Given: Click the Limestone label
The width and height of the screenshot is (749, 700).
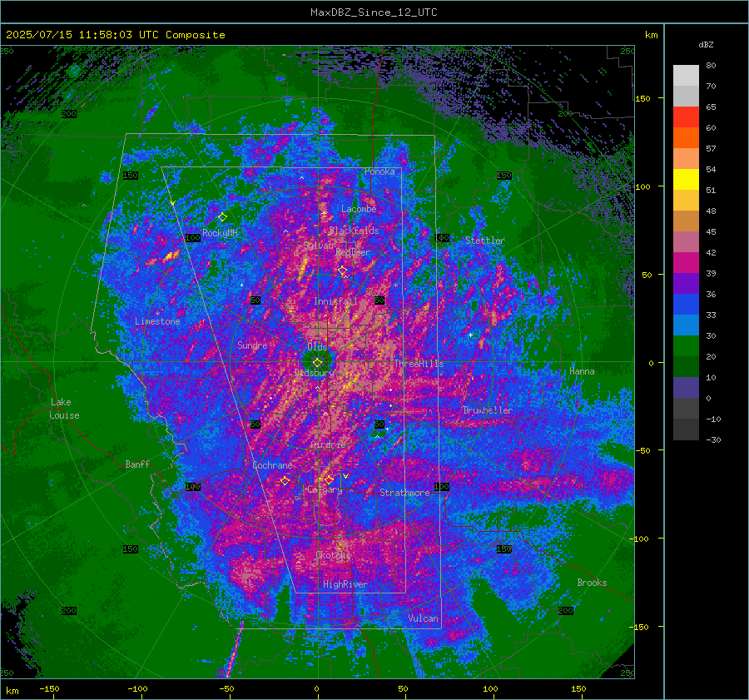Looking at the screenshot, I should (x=157, y=321).
